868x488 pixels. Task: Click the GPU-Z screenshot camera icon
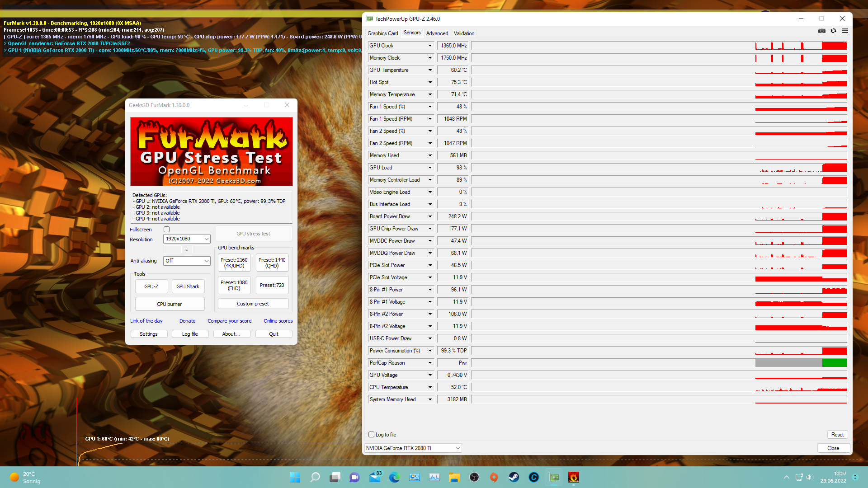821,31
